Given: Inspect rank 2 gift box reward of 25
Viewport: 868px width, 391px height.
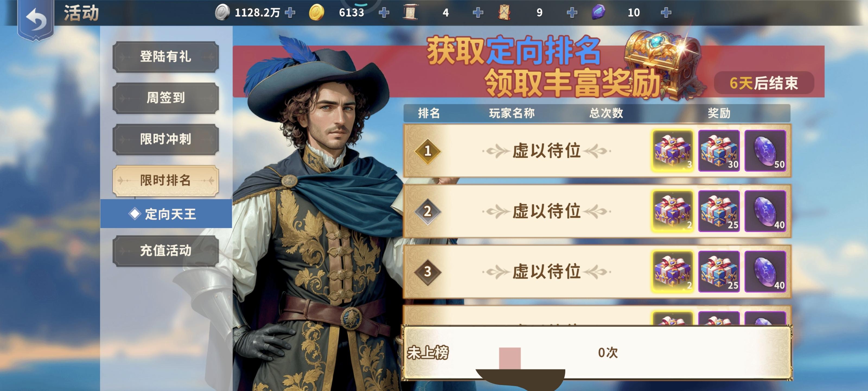Looking at the screenshot, I should click(719, 211).
